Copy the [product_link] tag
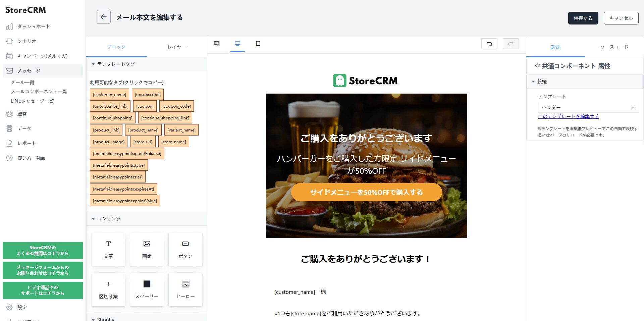Viewport: 644px width, 321px height. pyautogui.click(x=106, y=130)
